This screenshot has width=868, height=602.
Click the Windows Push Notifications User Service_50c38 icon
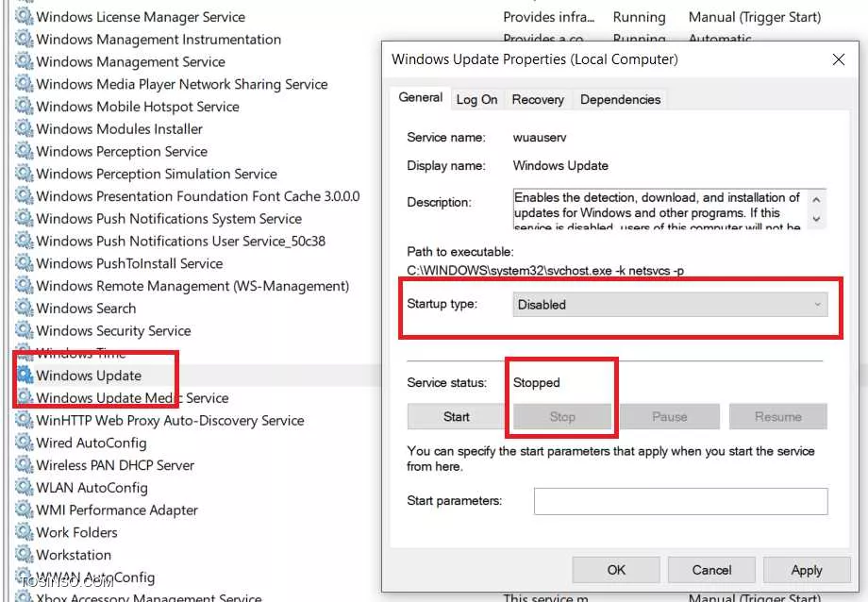pos(24,241)
